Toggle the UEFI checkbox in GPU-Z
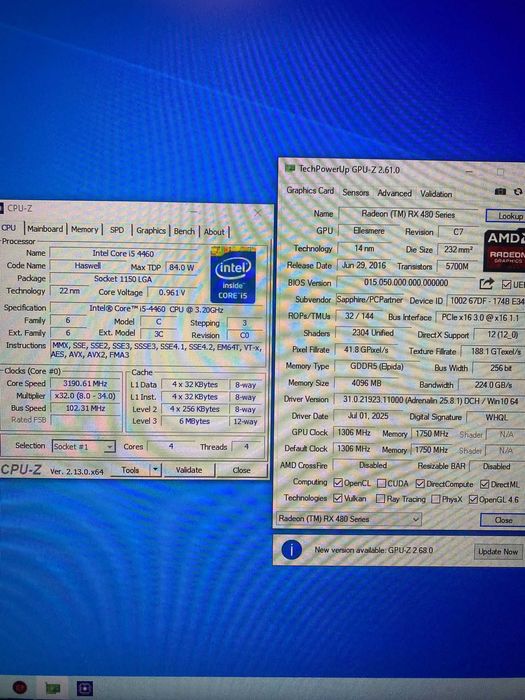525x700 pixels. point(506,284)
